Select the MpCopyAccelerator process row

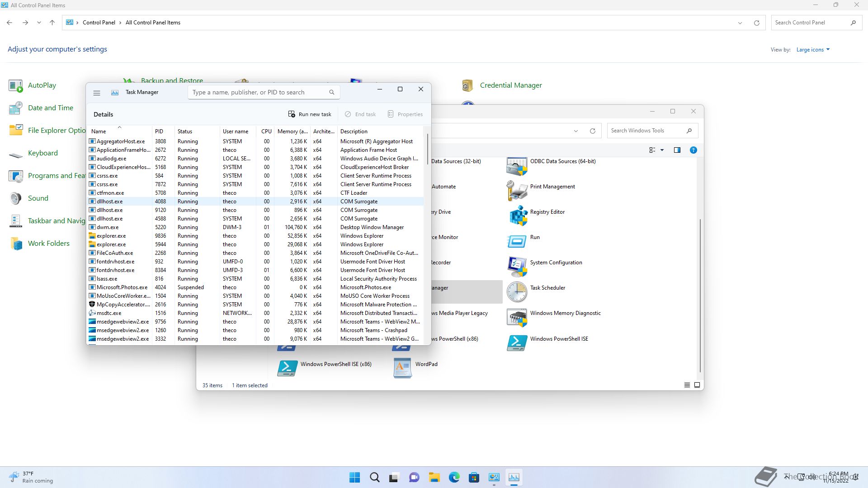[256, 305]
